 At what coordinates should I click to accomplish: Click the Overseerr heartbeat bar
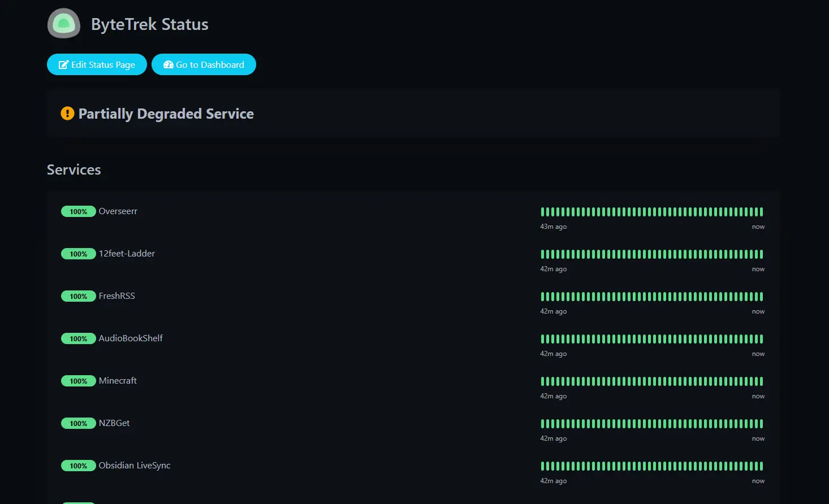tap(651, 212)
